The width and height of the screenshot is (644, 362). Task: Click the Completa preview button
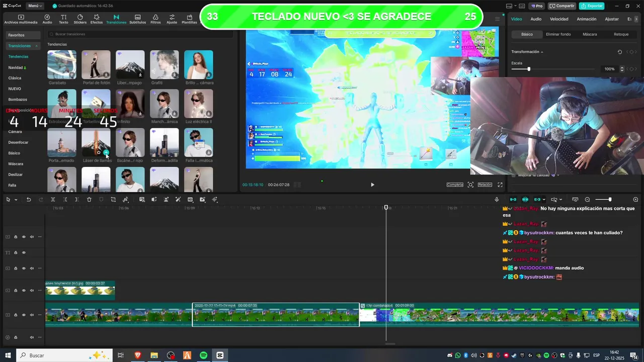coord(455,185)
